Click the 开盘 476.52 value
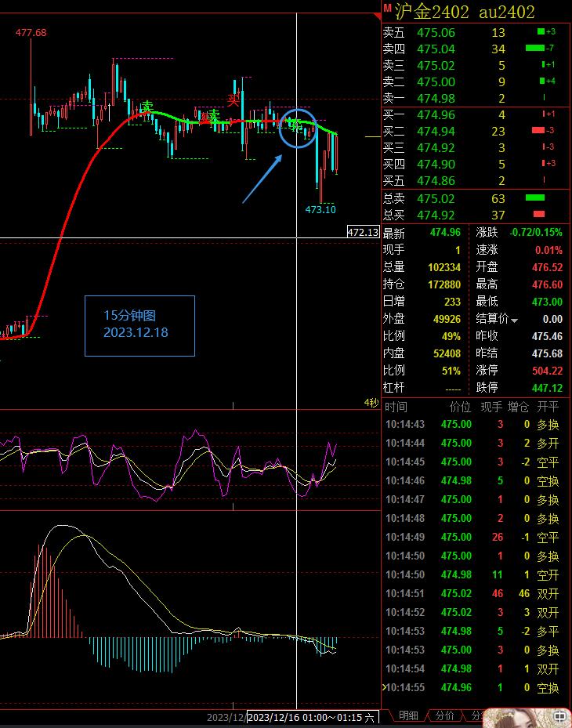The height and width of the screenshot is (728, 572). (548, 267)
